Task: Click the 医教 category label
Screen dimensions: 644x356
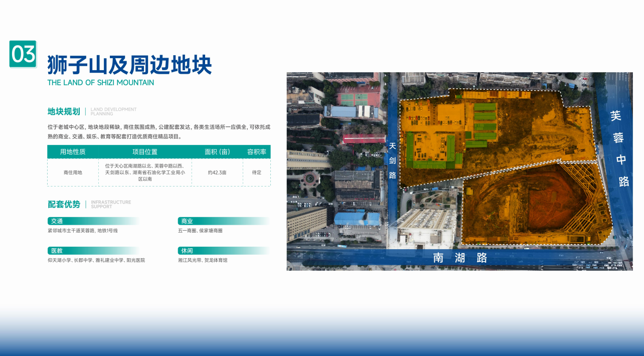Action: [x=57, y=251]
